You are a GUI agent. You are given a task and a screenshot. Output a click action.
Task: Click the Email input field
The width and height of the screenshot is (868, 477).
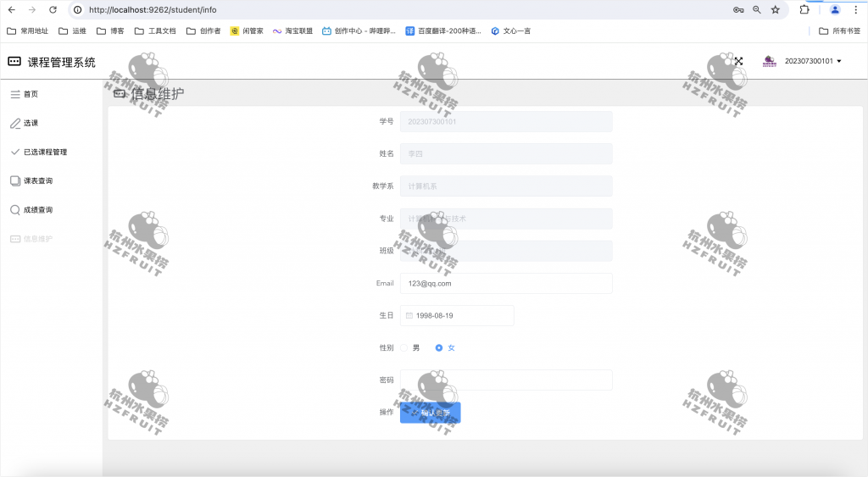click(506, 283)
